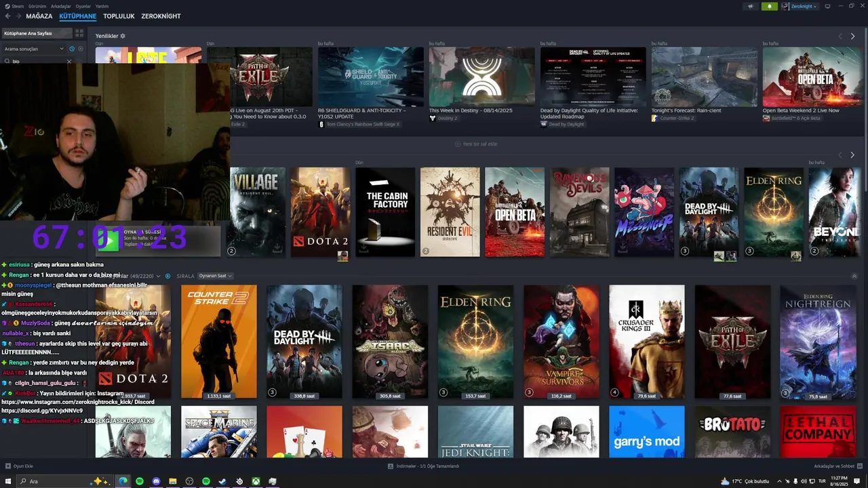Open the green notifications bell
Viewport: 868px width, 488px height.
pyautogui.click(x=769, y=6)
